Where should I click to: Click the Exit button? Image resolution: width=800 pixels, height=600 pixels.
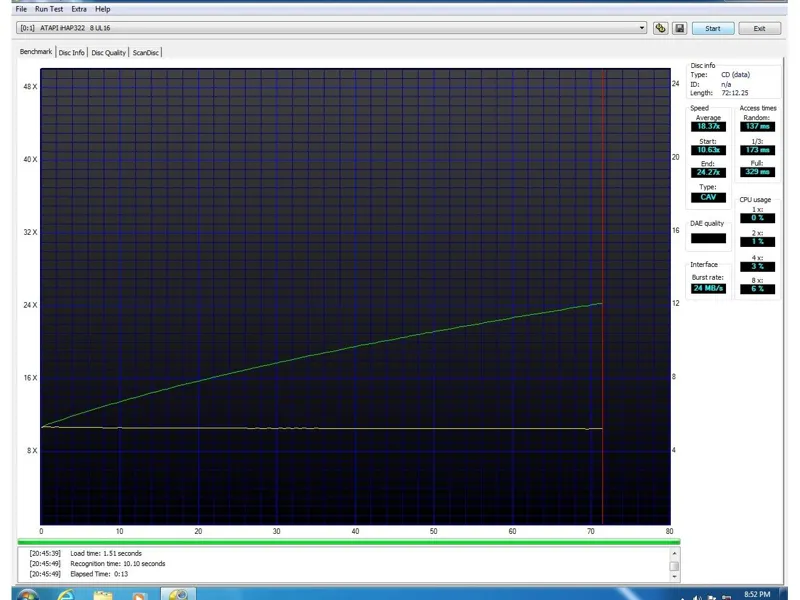759,29
